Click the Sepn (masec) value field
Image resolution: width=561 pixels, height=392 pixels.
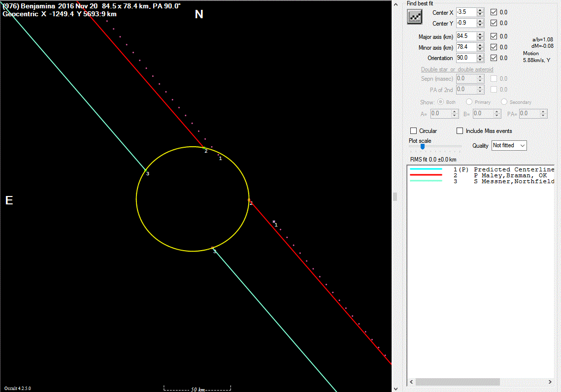tap(466, 79)
